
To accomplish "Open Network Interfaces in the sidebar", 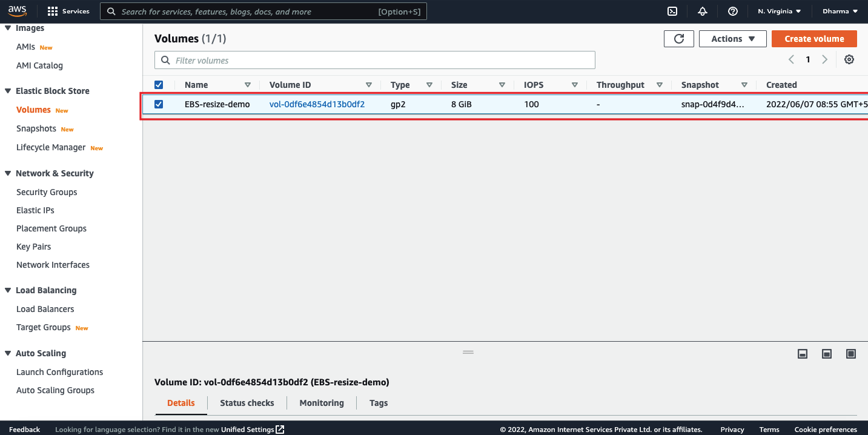I will tap(53, 265).
